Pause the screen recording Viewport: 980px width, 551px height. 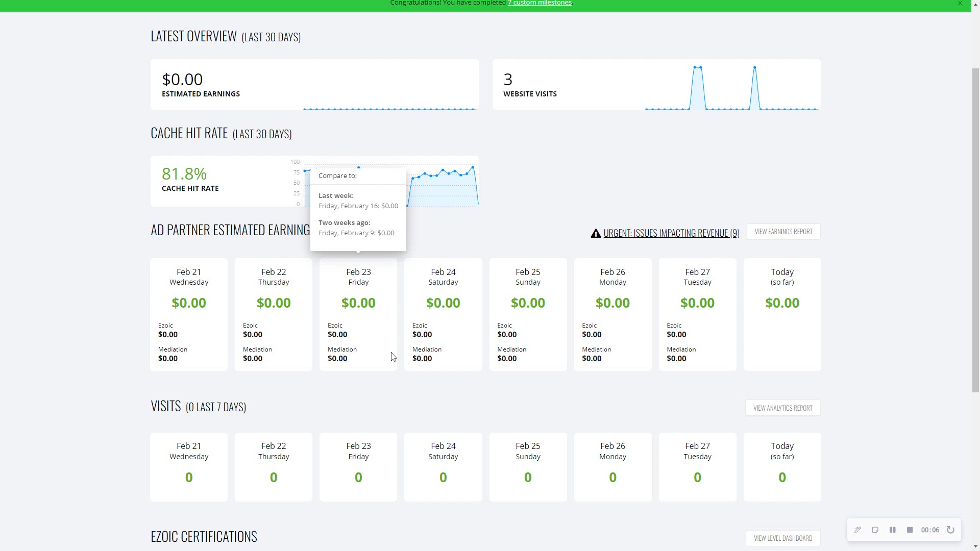892,530
